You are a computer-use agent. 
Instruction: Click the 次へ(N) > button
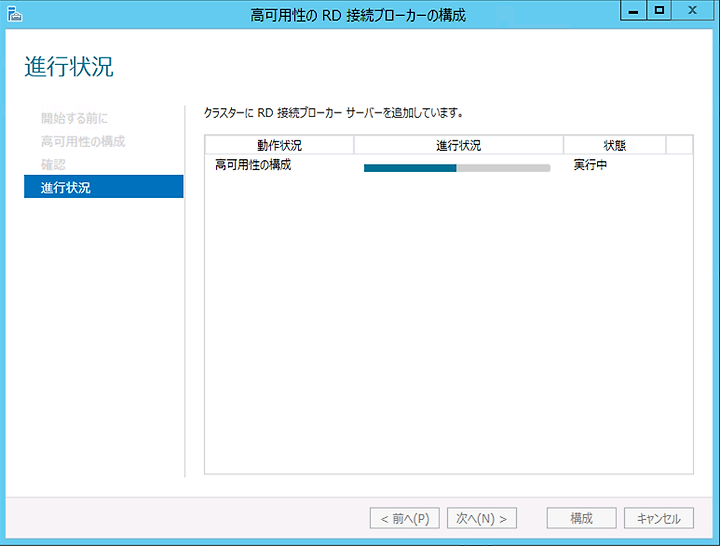(482, 518)
